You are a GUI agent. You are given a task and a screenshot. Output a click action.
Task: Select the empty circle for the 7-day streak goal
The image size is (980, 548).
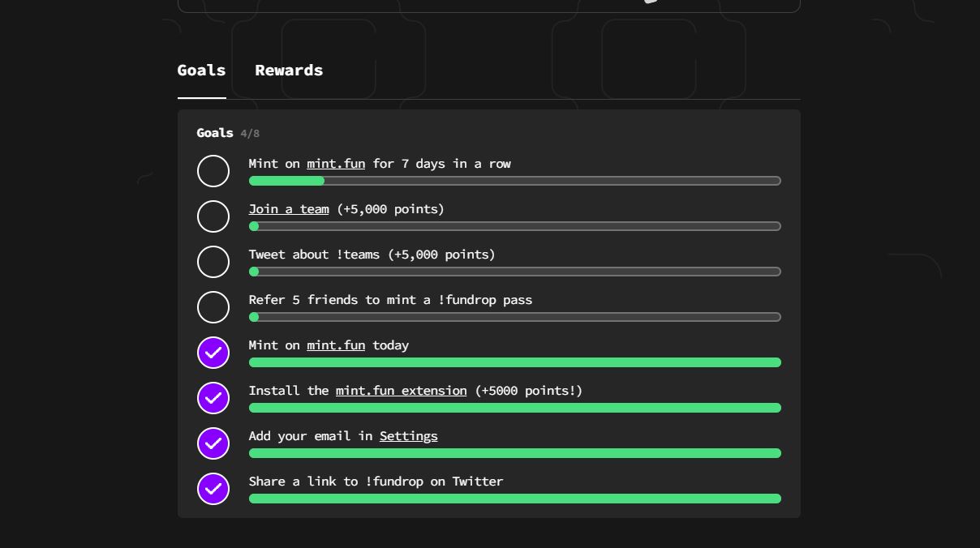point(213,171)
